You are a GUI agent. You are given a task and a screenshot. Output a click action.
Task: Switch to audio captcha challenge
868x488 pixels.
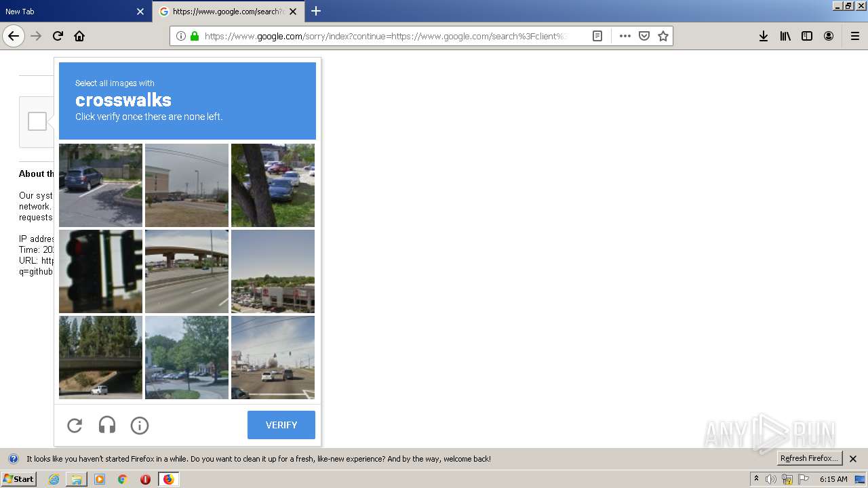tap(107, 425)
